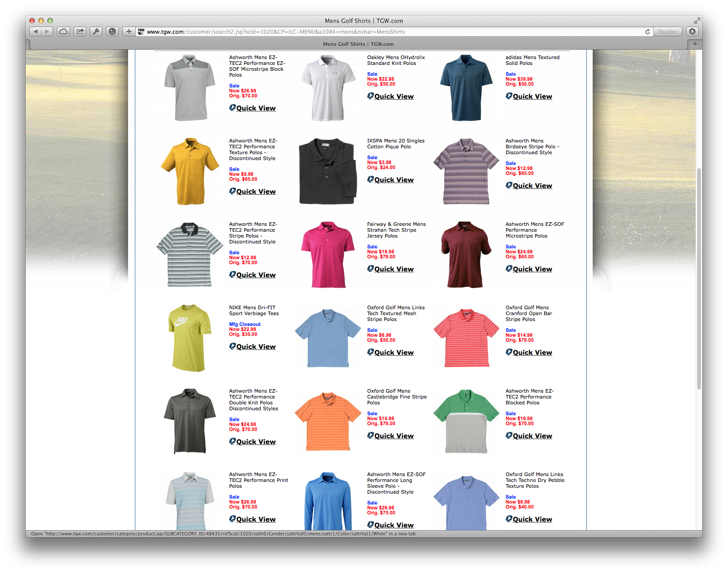Click the Share button in the toolbar
The width and height of the screenshot is (728, 573).
click(x=80, y=32)
